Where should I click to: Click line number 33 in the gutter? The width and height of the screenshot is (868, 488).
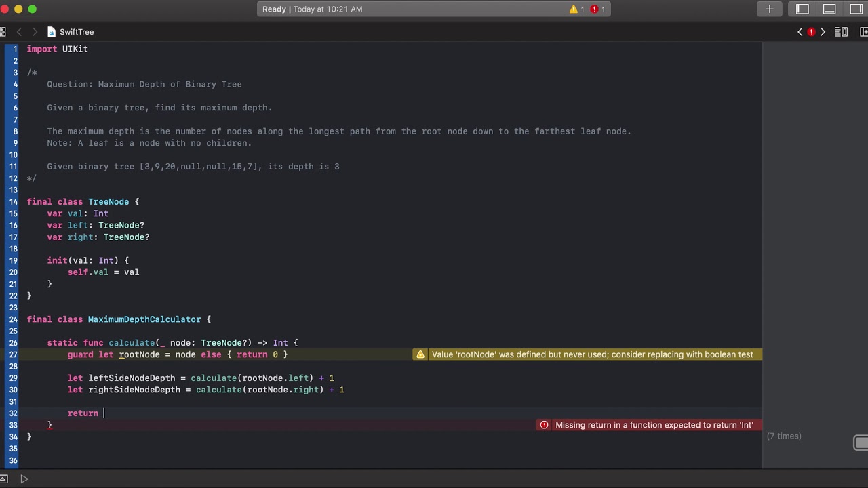[x=14, y=425]
